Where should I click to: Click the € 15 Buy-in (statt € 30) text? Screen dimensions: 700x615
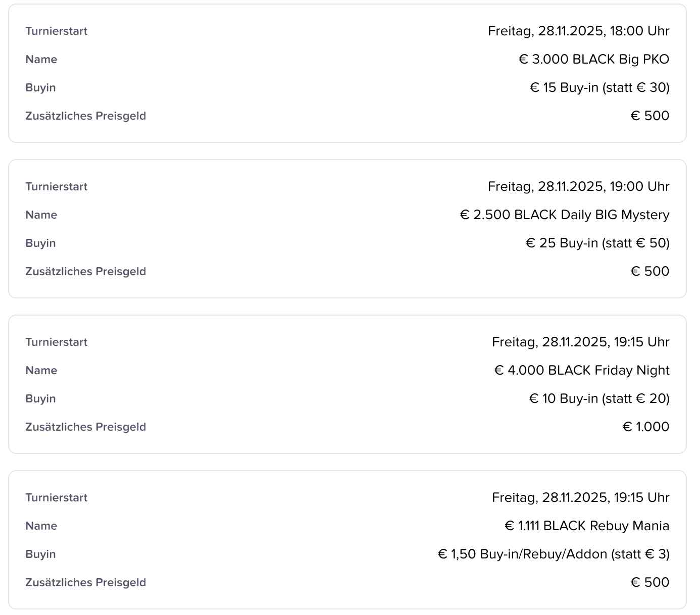(599, 88)
